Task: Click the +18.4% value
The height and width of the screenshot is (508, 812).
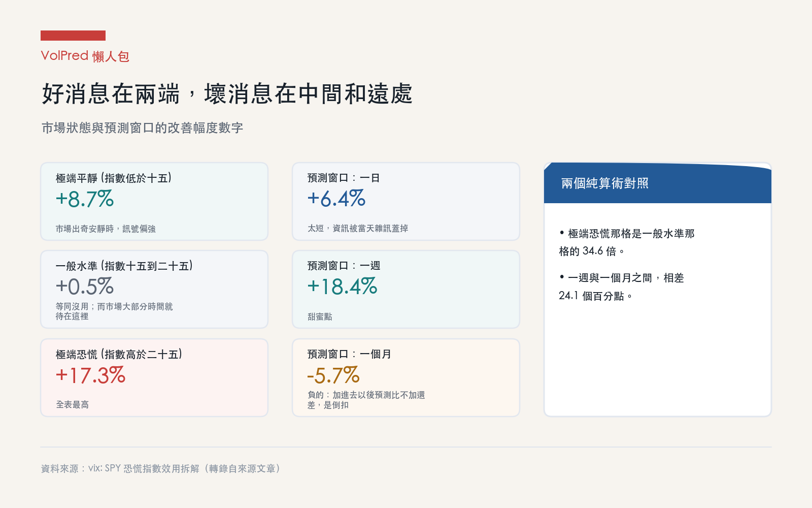Action: click(x=343, y=287)
